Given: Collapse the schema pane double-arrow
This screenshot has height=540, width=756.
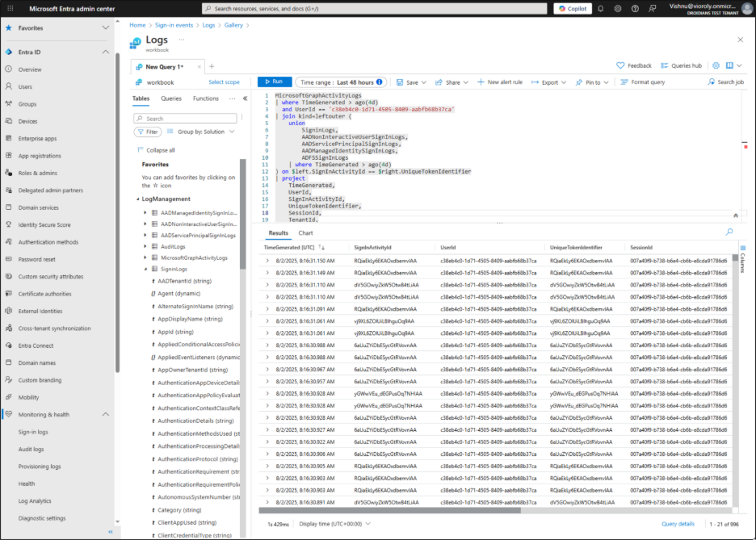Looking at the screenshot, I should click(x=245, y=98).
